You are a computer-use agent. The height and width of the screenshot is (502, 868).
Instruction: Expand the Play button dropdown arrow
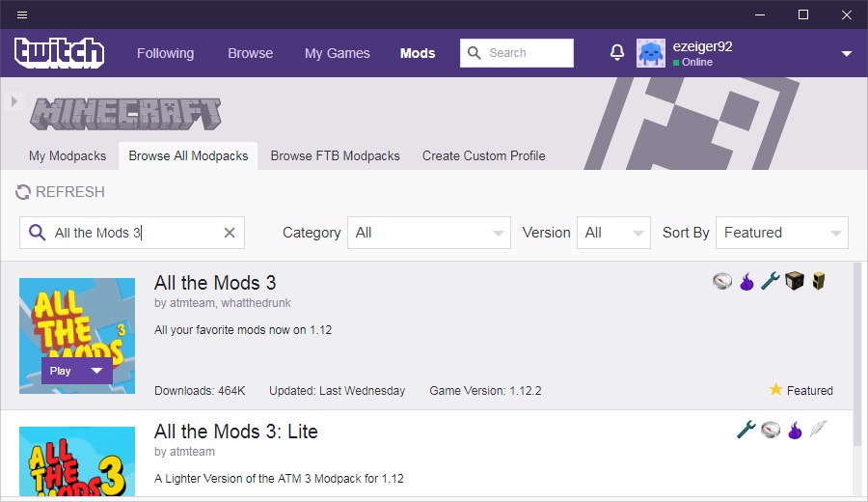[96, 371]
